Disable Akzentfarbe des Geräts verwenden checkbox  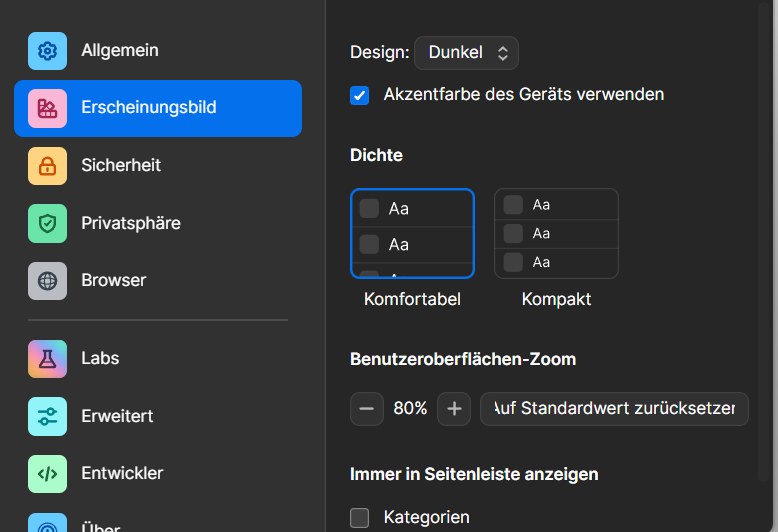(x=360, y=95)
